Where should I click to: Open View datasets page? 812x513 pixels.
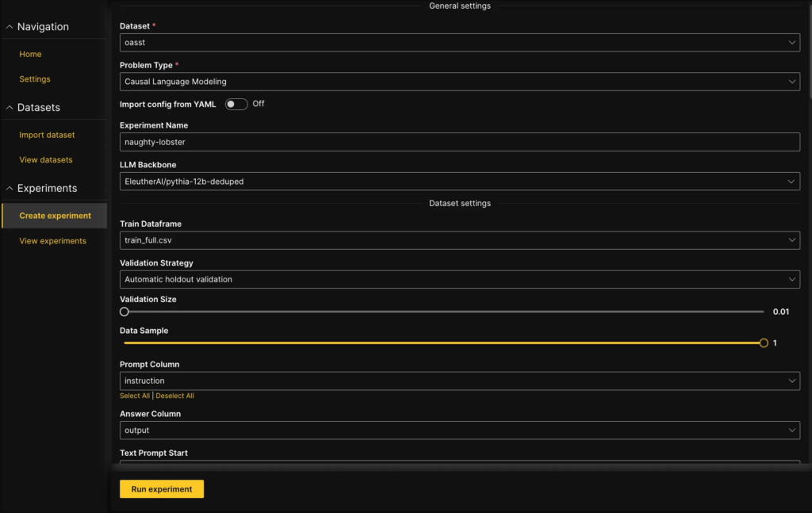pyautogui.click(x=45, y=160)
